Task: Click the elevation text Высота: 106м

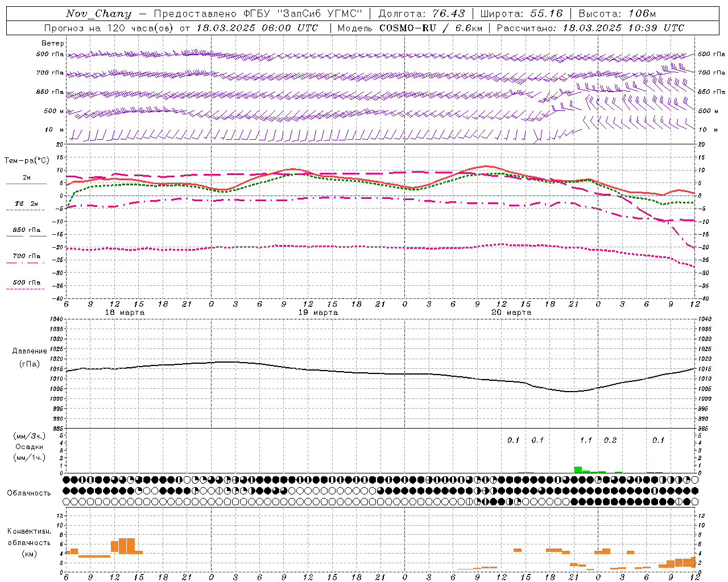Action: tap(617, 14)
